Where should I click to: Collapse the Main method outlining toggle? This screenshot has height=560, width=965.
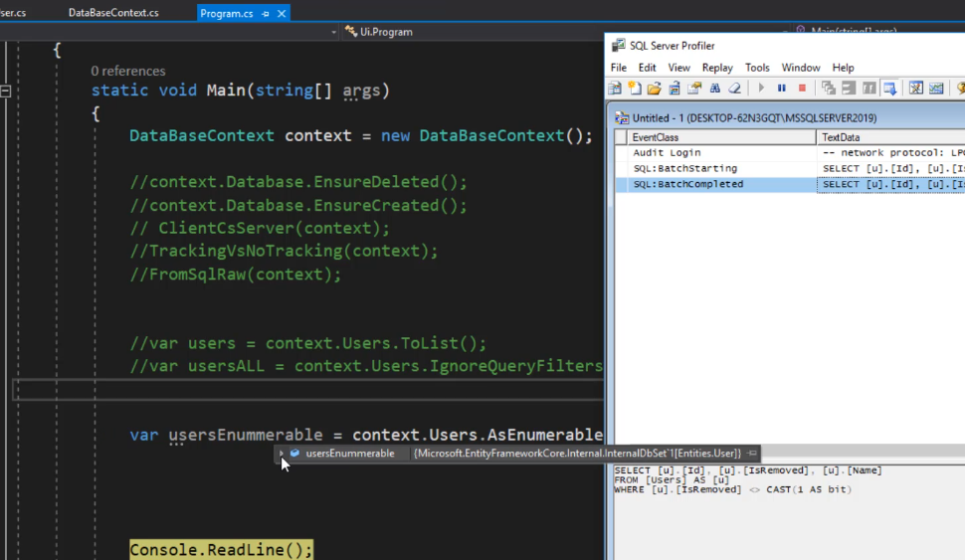tap(6, 92)
